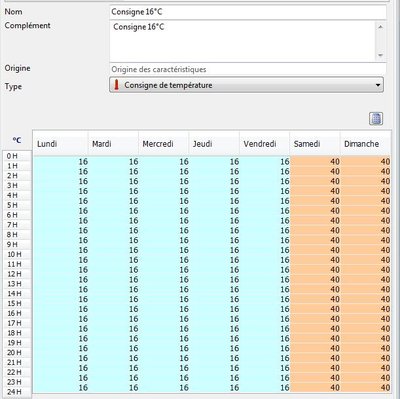Select the Vendredi column header

tap(264, 144)
